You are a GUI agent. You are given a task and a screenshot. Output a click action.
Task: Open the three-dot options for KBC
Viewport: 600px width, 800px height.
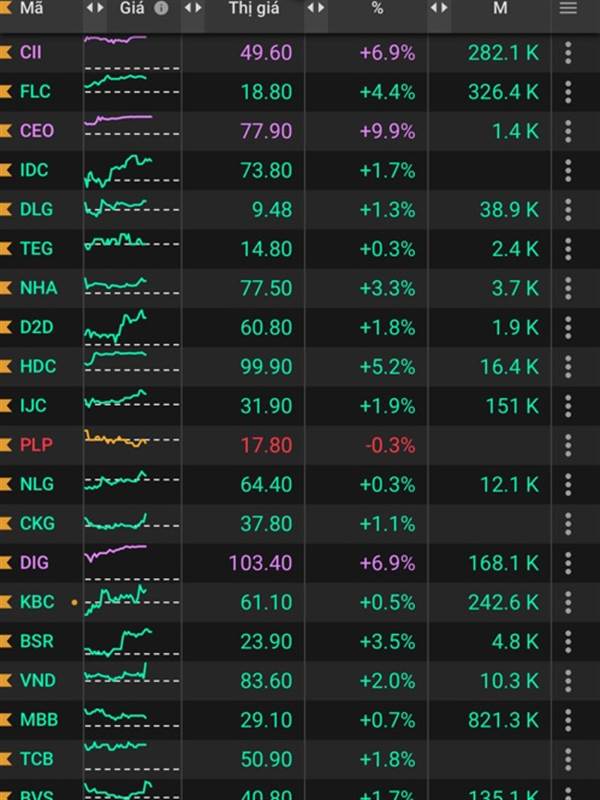click(568, 603)
